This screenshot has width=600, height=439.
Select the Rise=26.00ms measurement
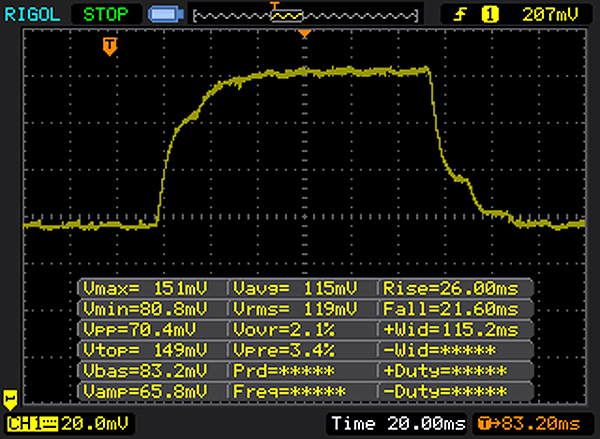click(452, 288)
